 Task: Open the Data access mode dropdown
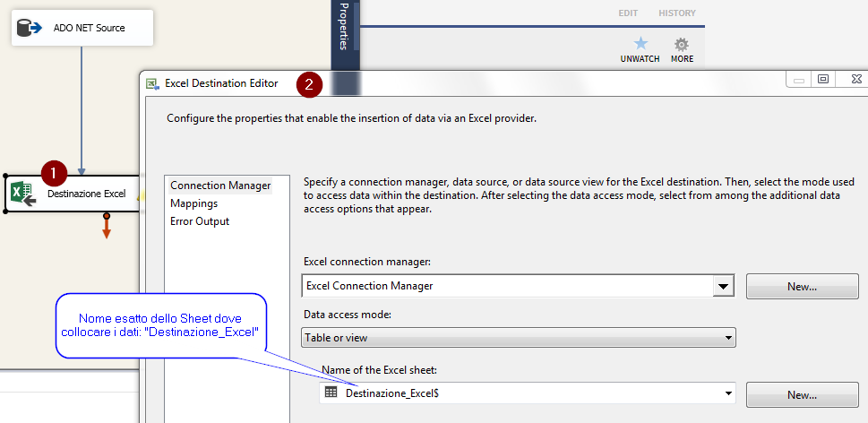[x=726, y=338]
